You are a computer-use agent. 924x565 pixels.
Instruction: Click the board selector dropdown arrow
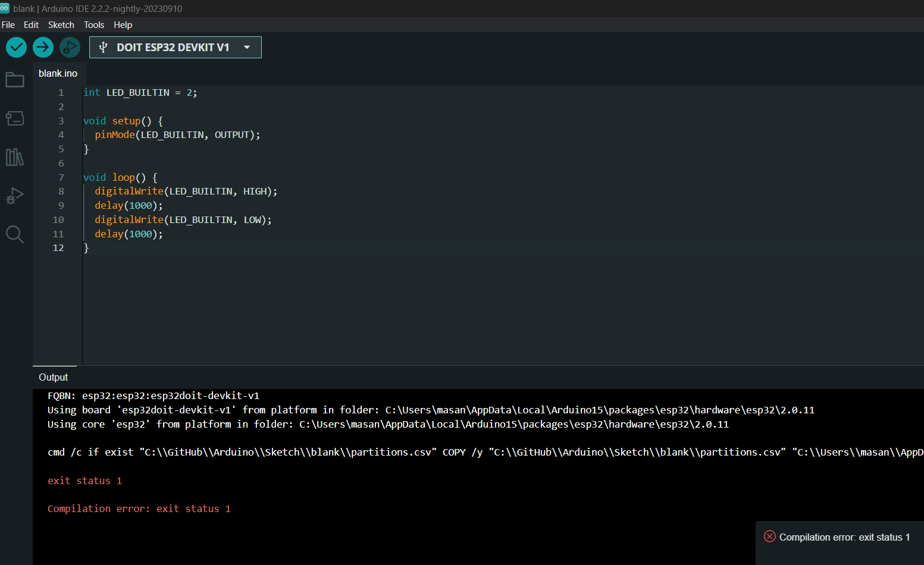pyautogui.click(x=247, y=48)
